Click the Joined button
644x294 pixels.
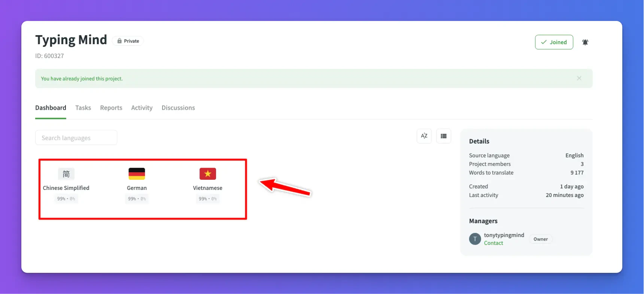click(554, 42)
